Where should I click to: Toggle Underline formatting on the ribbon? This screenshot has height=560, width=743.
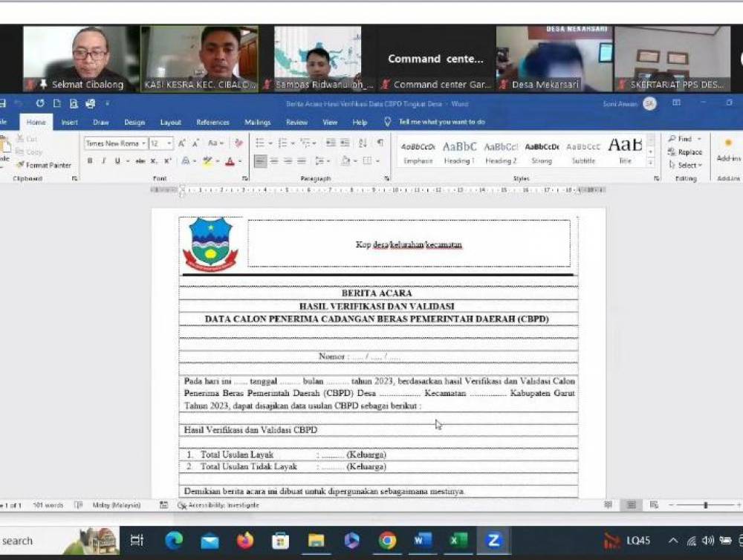[117, 161]
